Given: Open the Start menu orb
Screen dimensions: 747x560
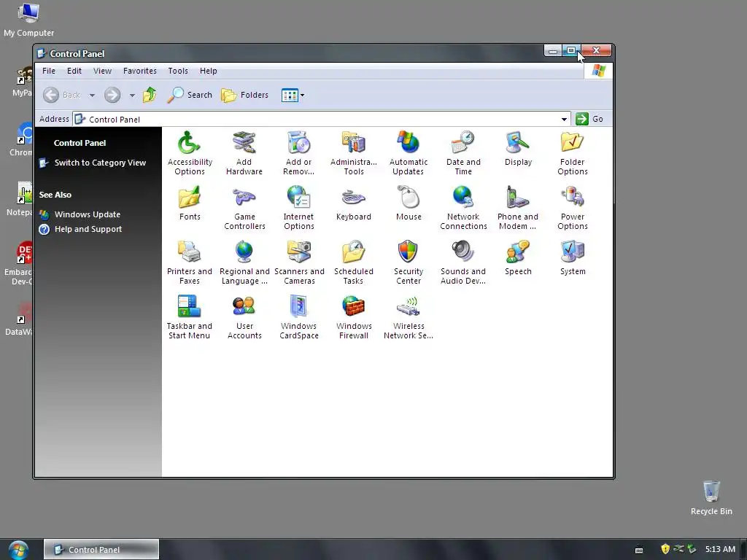Looking at the screenshot, I should pyautogui.click(x=18, y=550).
